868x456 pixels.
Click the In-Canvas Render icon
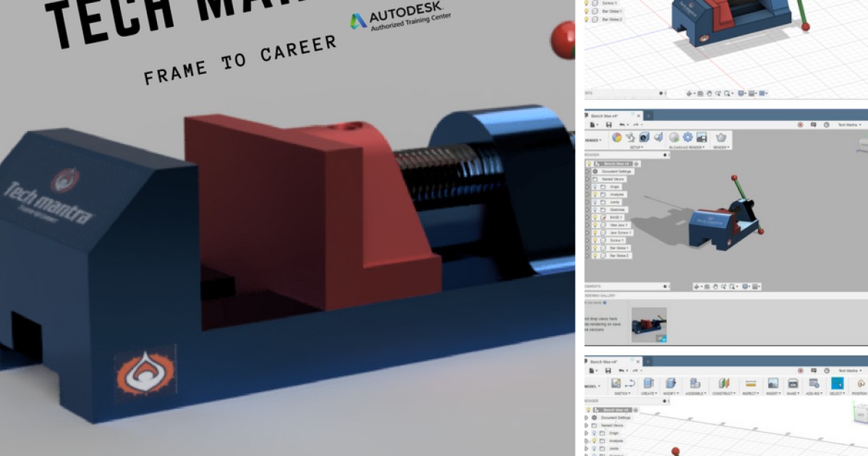click(x=673, y=137)
